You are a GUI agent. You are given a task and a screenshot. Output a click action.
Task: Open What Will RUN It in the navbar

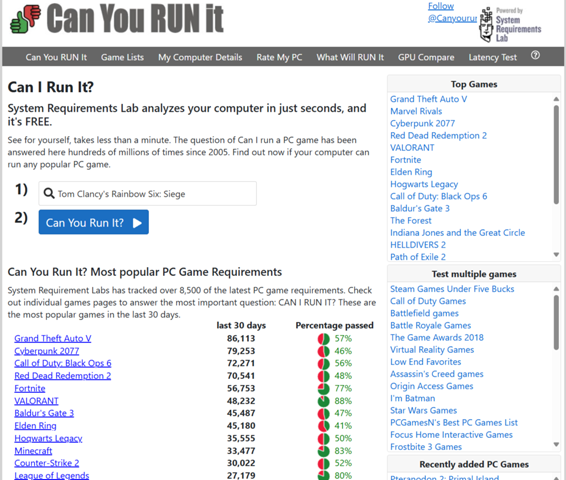pyautogui.click(x=350, y=57)
